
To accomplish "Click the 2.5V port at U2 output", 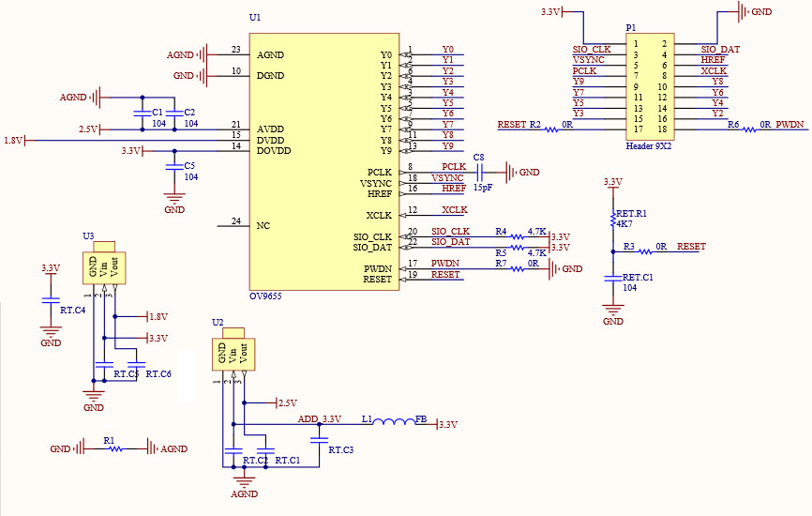I will pos(282,402).
